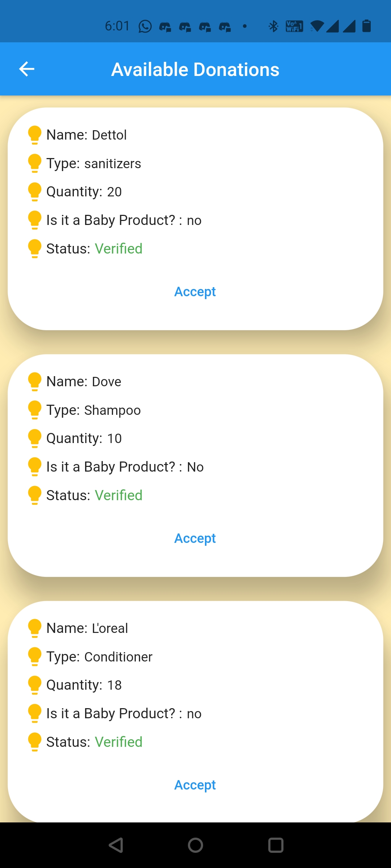This screenshot has height=868, width=391.
Task: Tap the Verified status of Dove
Action: (x=119, y=495)
